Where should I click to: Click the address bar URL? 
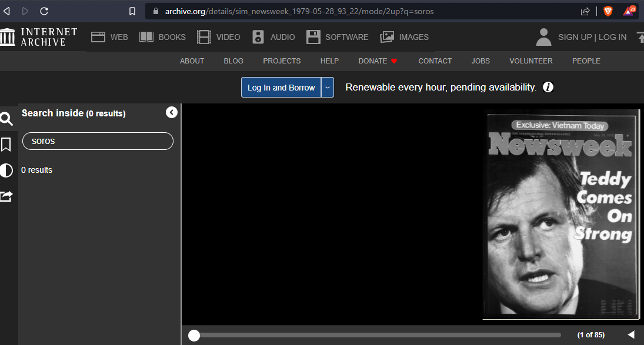coord(299,12)
